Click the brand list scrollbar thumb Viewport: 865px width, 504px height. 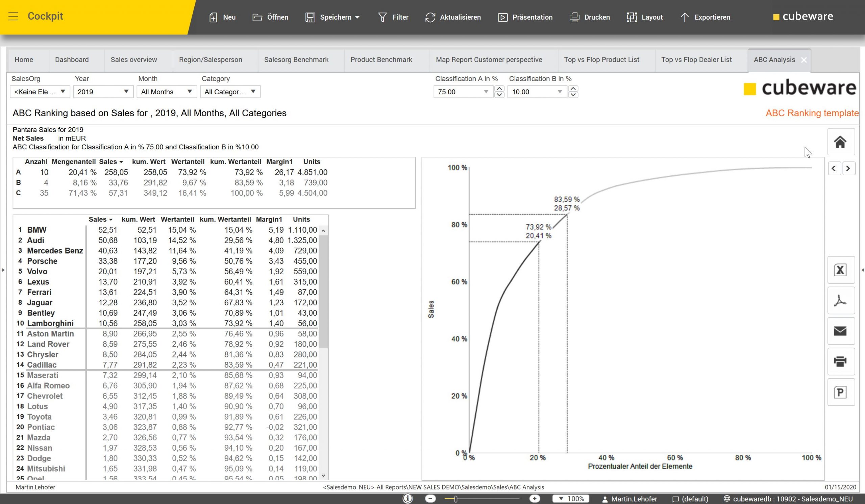323,292
